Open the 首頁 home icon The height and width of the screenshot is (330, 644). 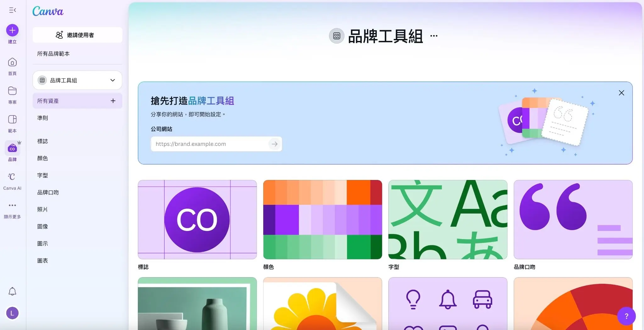tap(12, 63)
